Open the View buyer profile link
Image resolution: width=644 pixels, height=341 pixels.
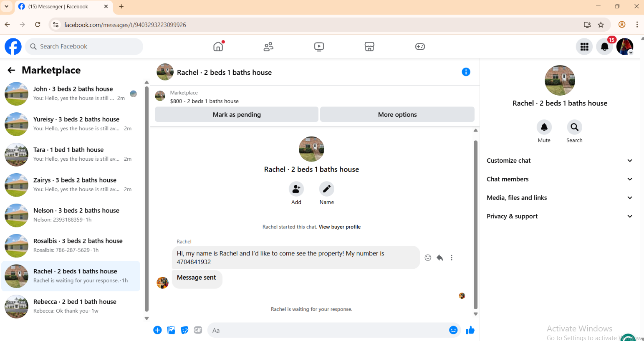pyautogui.click(x=340, y=227)
